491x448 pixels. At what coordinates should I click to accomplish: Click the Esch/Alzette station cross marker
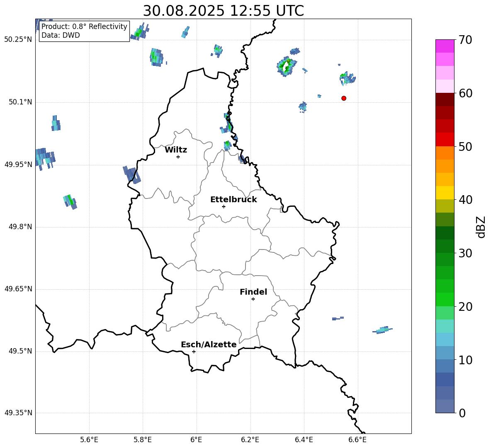click(x=194, y=351)
